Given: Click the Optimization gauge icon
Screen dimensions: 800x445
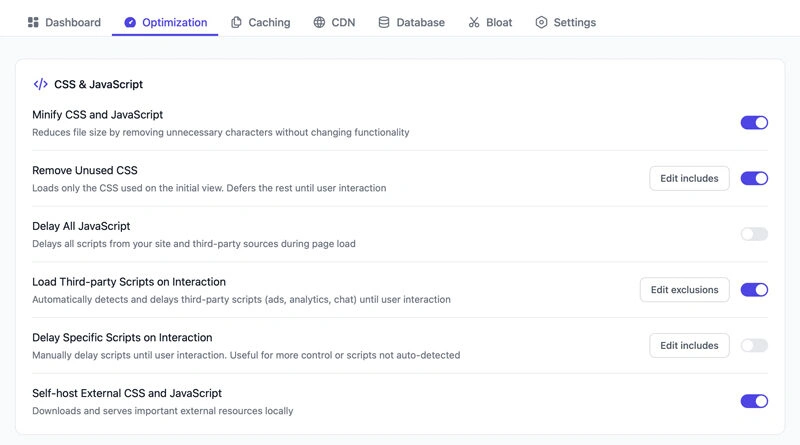Looking at the screenshot, I should tap(130, 22).
